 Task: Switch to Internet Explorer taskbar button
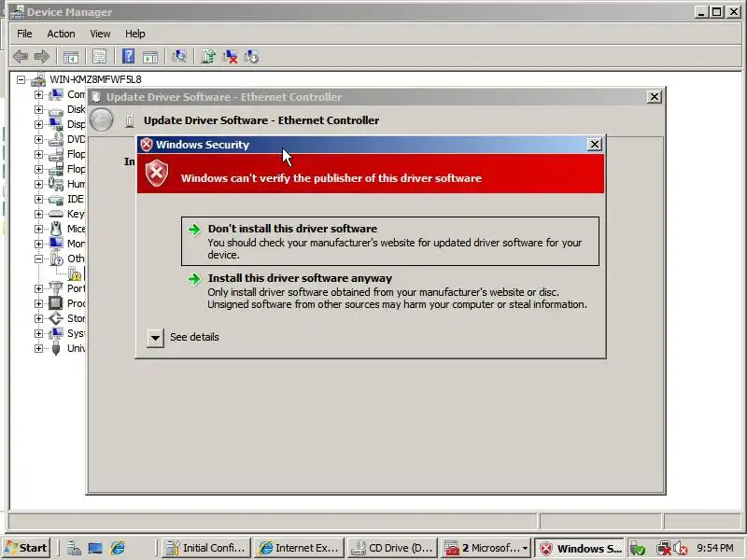[299, 548]
